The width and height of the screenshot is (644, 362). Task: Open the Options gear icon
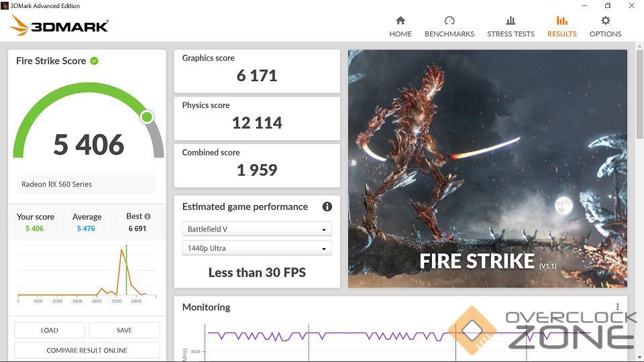point(605,21)
